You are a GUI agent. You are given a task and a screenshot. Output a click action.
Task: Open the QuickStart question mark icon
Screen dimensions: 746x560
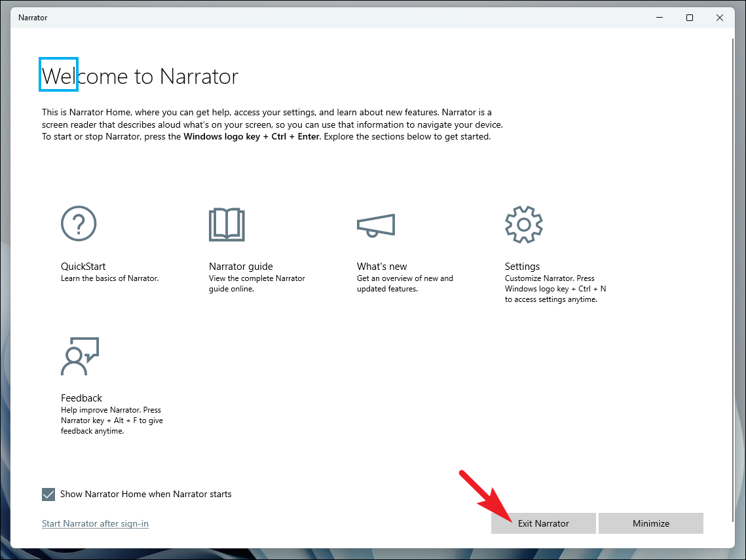(x=79, y=223)
